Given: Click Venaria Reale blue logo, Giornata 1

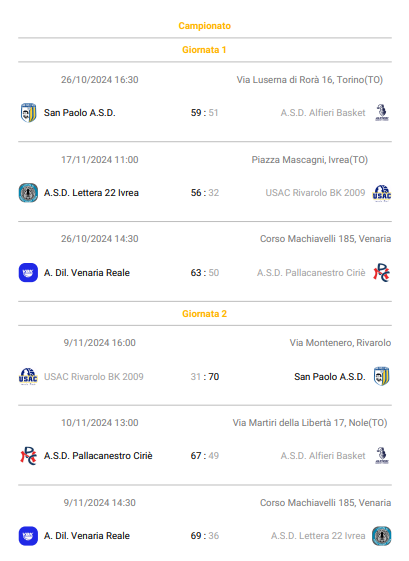Looking at the screenshot, I should tap(28, 273).
